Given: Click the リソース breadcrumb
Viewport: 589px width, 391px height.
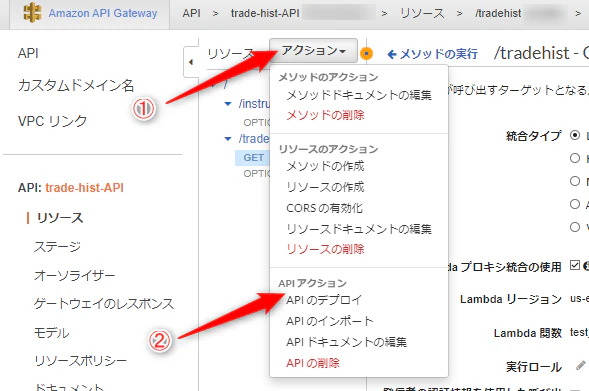Looking at the screenshot, I should pos(422,13).
